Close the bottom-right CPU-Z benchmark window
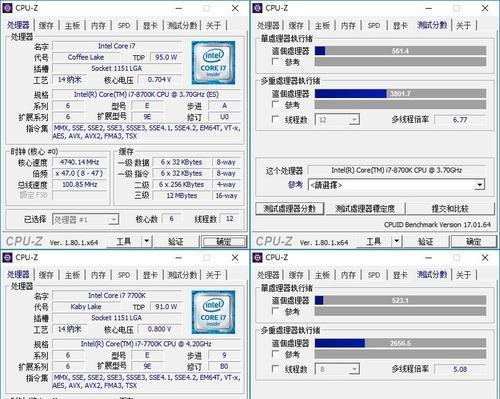Image resolution: width=500 pixels, height=399 pixels. [x=485, y=257]
